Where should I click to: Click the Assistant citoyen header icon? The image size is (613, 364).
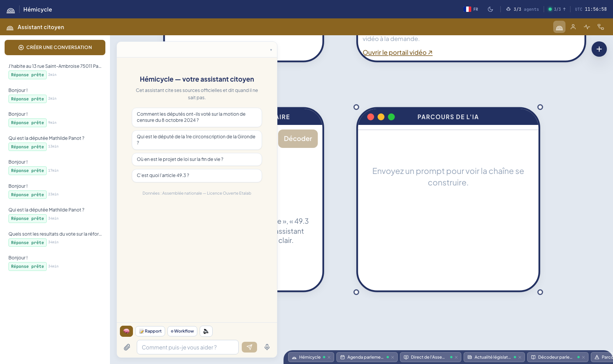pos(10,28)
